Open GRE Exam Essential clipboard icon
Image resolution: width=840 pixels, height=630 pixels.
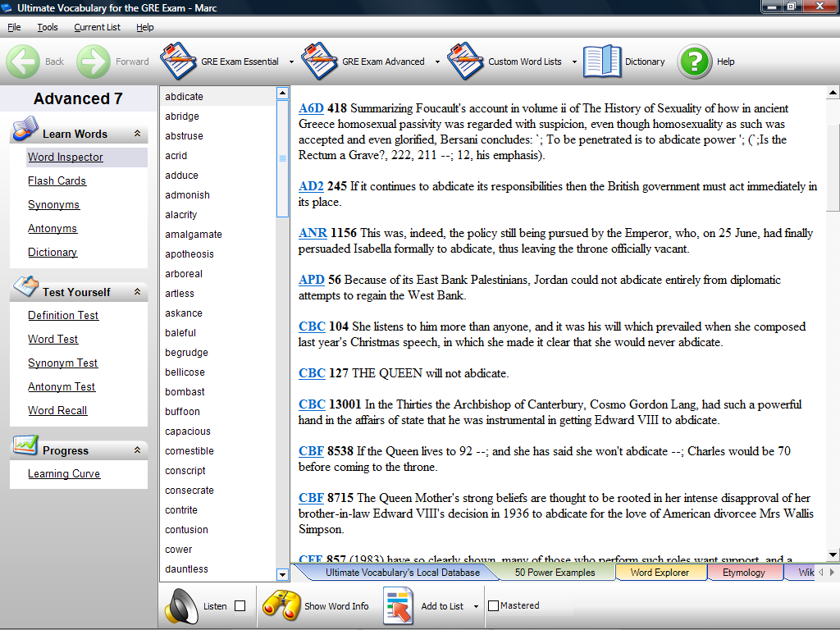coord(178,61)
